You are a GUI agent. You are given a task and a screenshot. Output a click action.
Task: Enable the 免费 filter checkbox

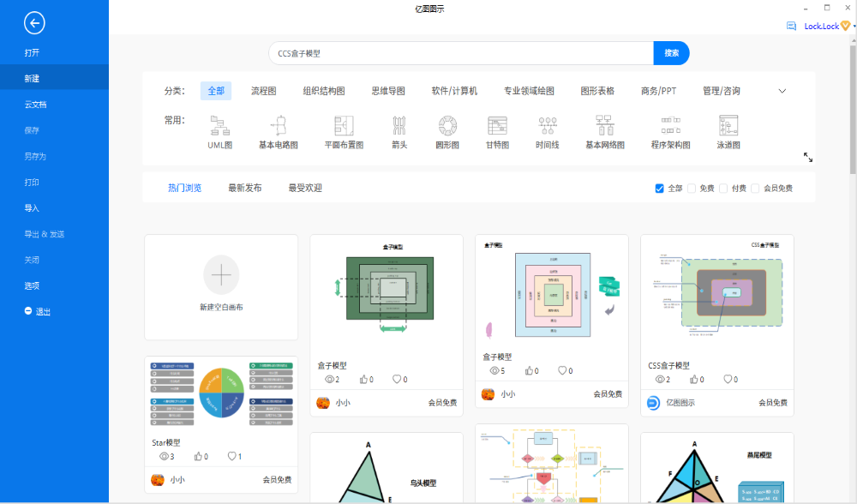pos(692,189)
